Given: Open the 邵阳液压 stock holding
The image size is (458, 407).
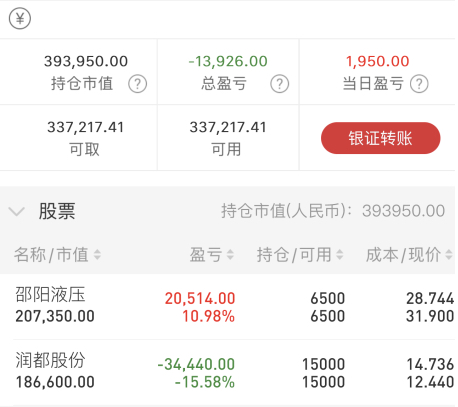Looking at the screenshot, I should click(x=229, y=307).
